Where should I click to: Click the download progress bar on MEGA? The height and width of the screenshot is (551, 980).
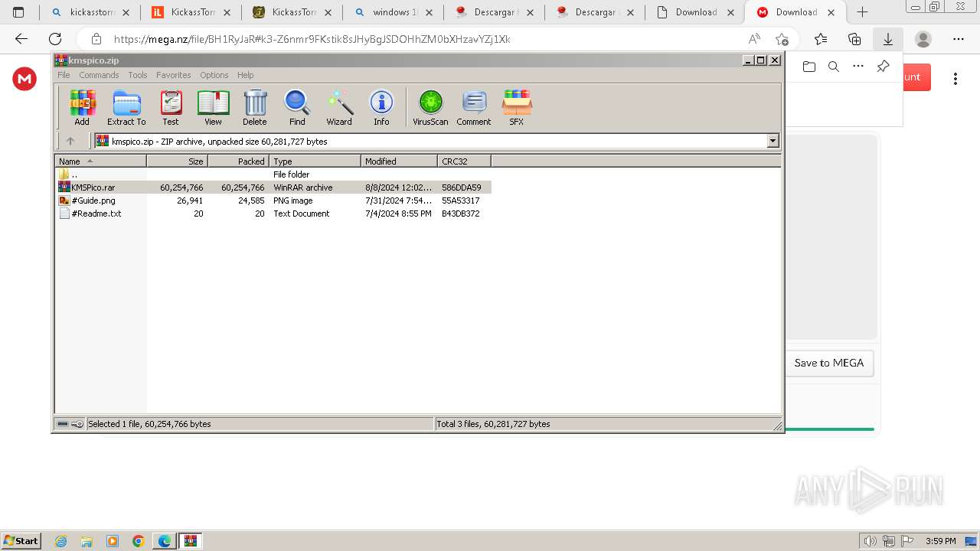[829, 429]
